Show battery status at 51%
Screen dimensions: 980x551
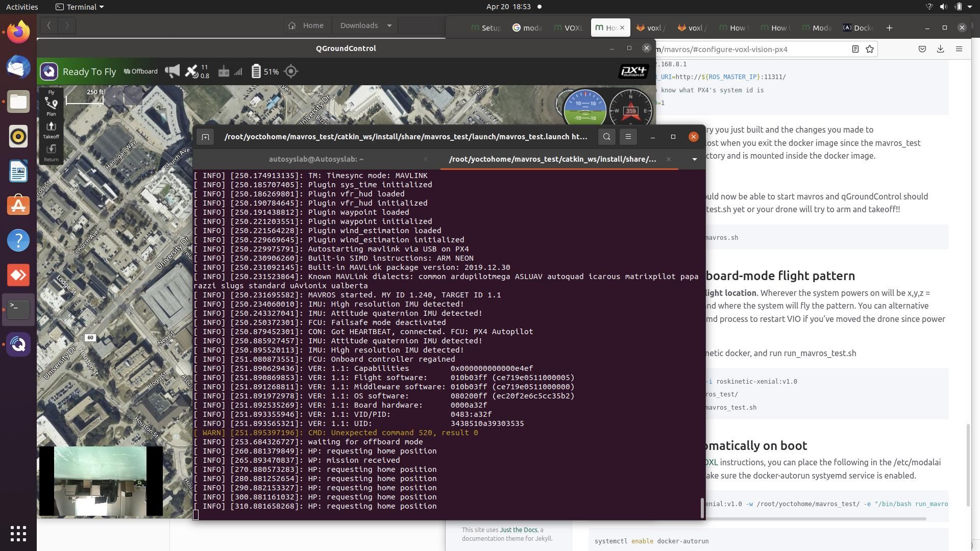(x=265, y=71)
